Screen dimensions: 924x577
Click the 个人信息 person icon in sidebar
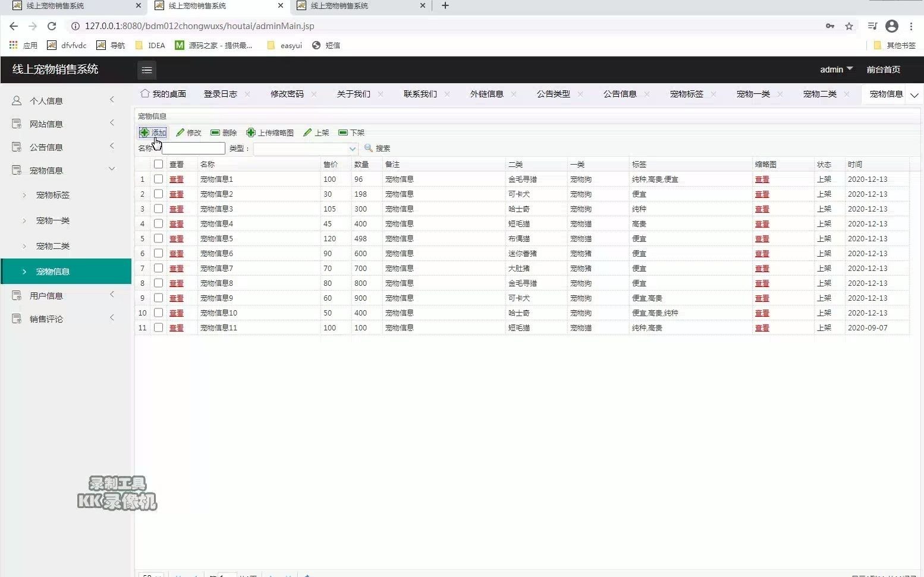click(x=17, y=100)
